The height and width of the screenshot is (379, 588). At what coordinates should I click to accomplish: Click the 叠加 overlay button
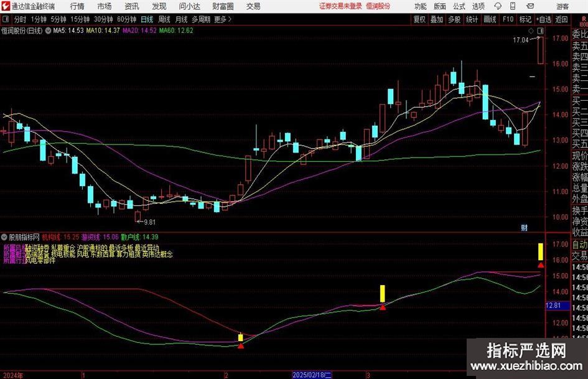click(437, 19)
